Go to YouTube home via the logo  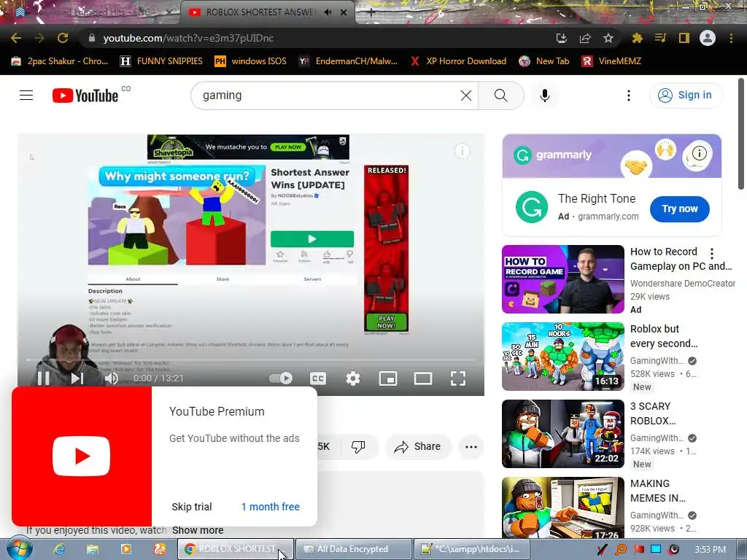tap(85, 96)
